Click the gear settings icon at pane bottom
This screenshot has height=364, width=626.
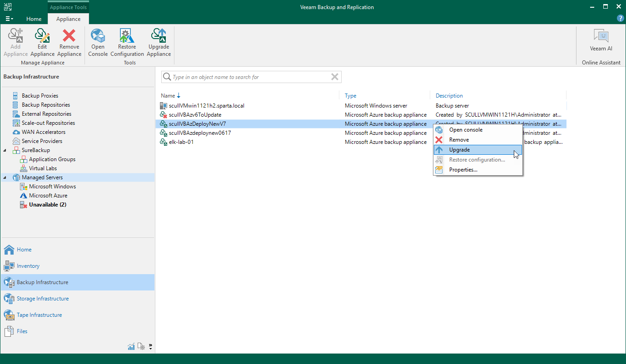(x=142, y=347)
